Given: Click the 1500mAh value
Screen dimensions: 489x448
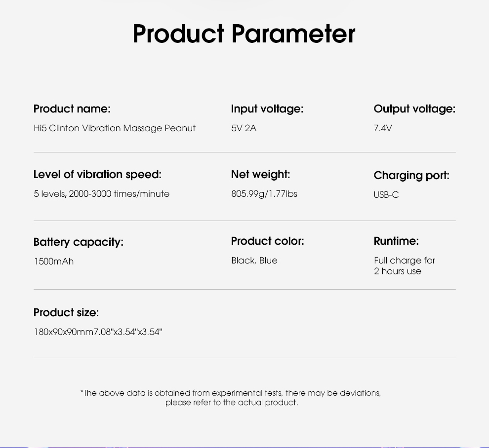Looking at the screenshot, I should tap(54, 261).
